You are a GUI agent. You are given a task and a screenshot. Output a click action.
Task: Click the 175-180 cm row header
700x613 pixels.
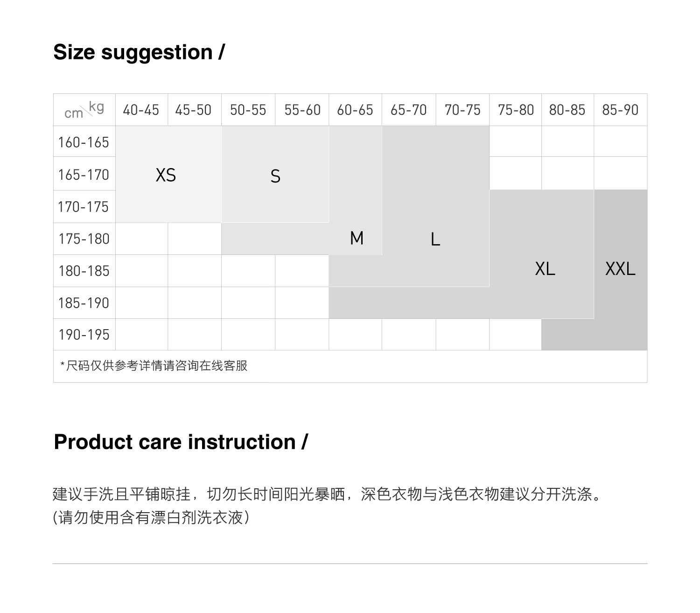pyautogui.click(x=84, y=239)
